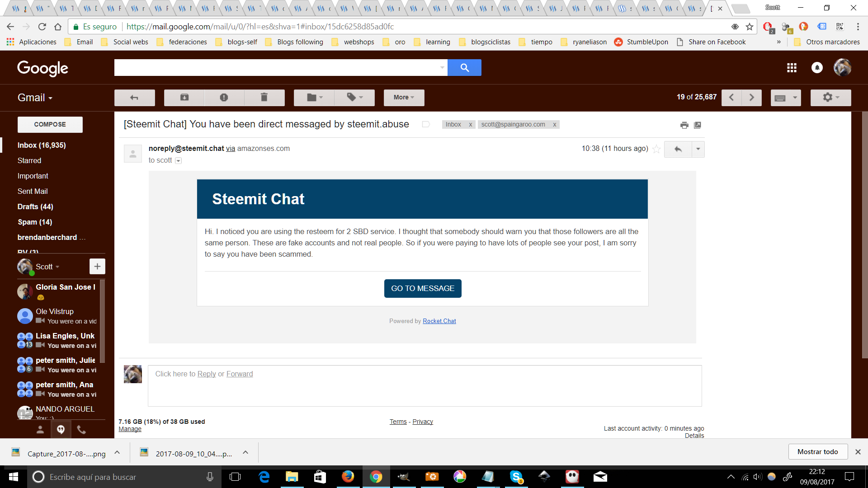The height and width of the screenshot is (488, 868).
Task: Click GO TO MESSAGE button in email
Action: click(x=423, y=288)
